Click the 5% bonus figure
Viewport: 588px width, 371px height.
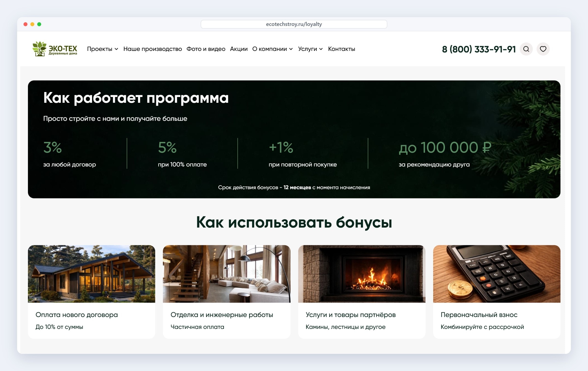pos(167,148)
